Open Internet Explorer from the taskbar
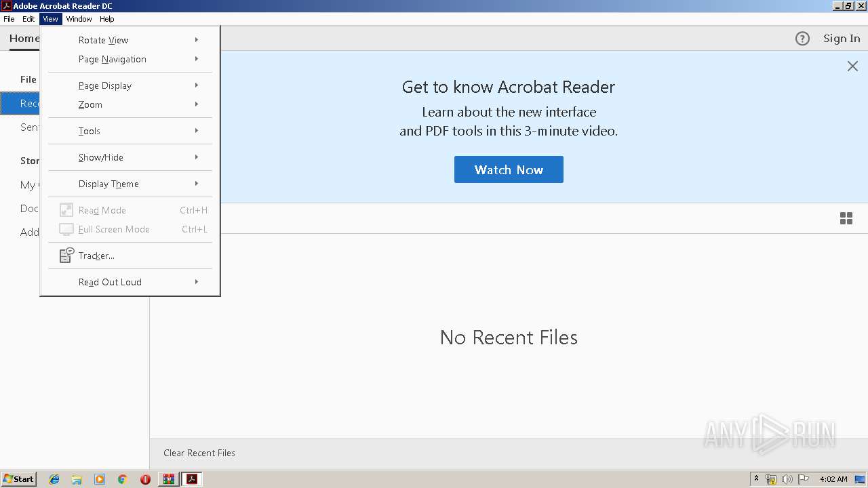Viewport: 868px width, 488px height. (x=54, y=479)
